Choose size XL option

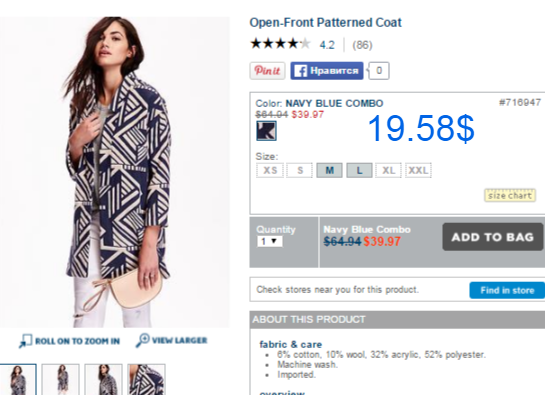click(x=389, y=170)
